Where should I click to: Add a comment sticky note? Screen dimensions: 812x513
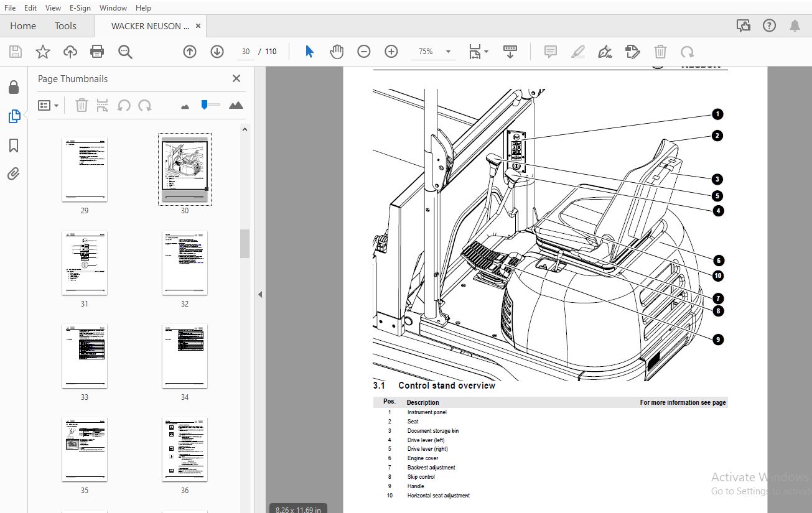(x=550, y=52)
